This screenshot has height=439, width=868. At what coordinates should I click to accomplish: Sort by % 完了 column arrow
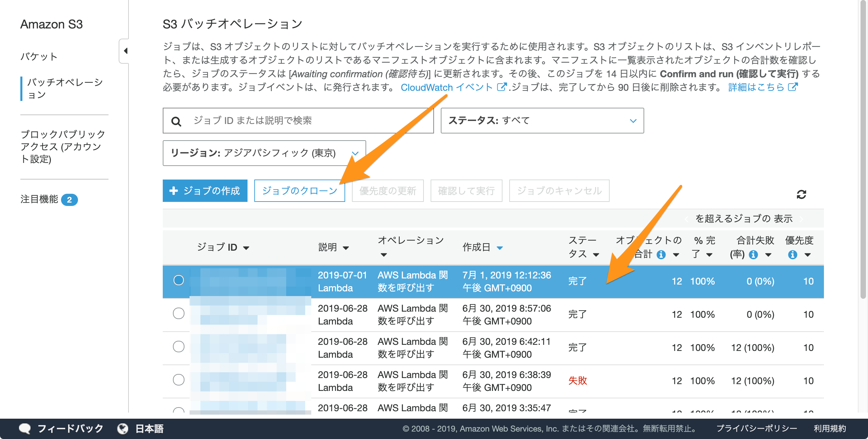[709, 255]
